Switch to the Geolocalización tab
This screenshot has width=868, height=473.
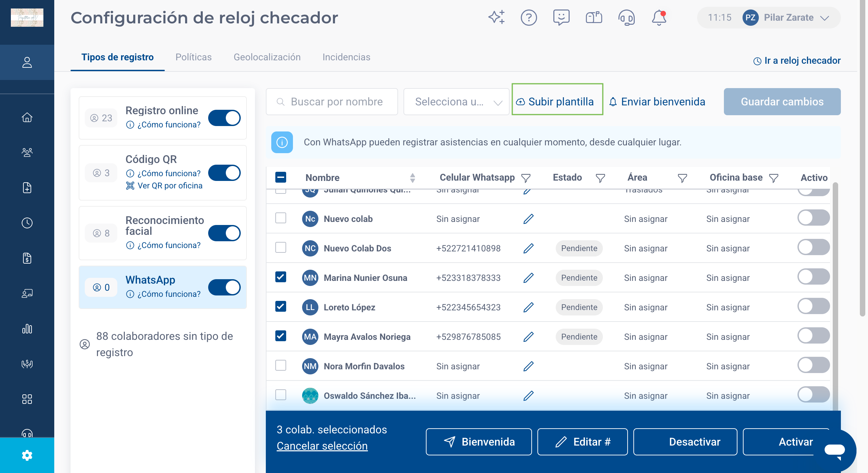(x=267, y=57)
